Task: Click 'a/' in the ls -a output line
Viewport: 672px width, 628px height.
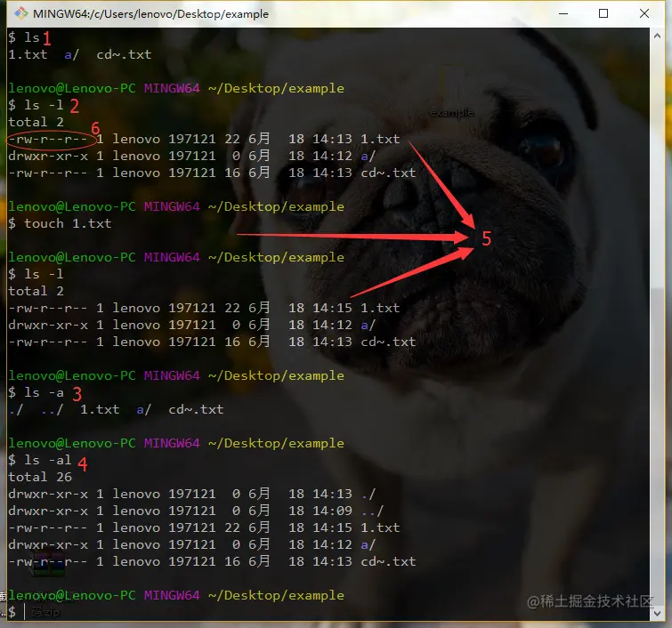Action: tap(144, 410)
